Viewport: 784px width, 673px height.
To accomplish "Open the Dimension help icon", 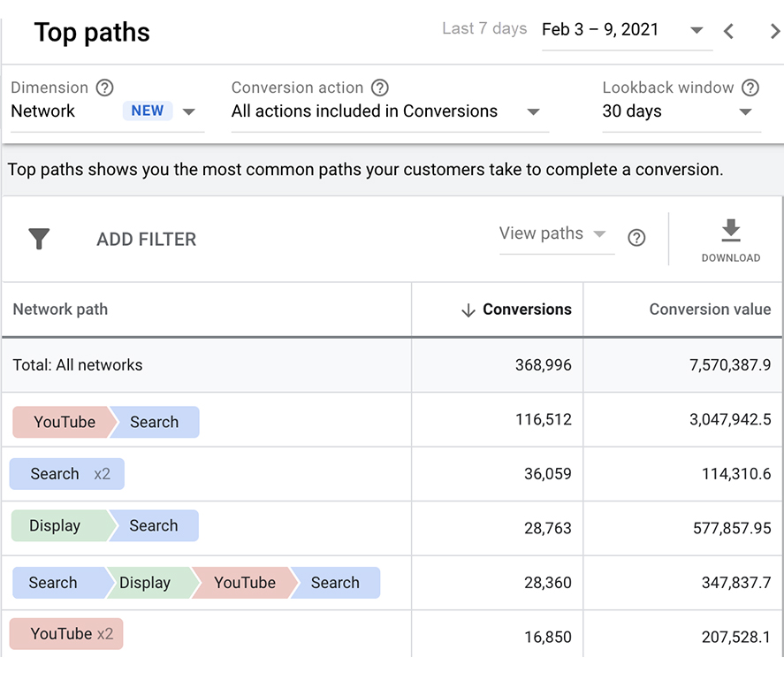I will tap(104, 88).
